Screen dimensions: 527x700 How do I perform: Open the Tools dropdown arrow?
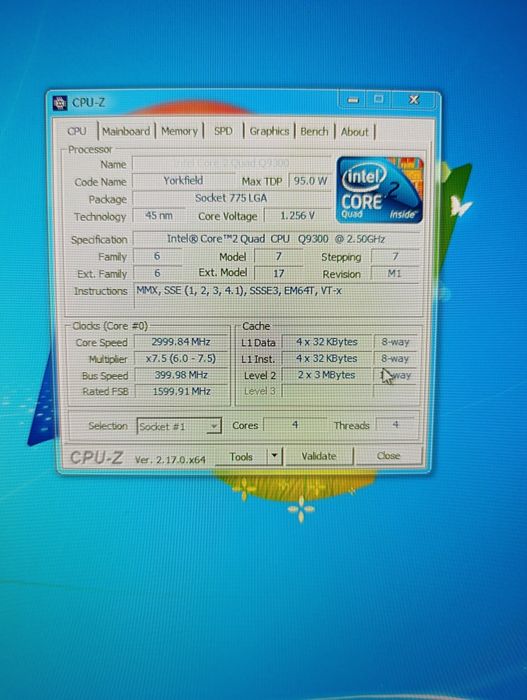coord(274,456)
